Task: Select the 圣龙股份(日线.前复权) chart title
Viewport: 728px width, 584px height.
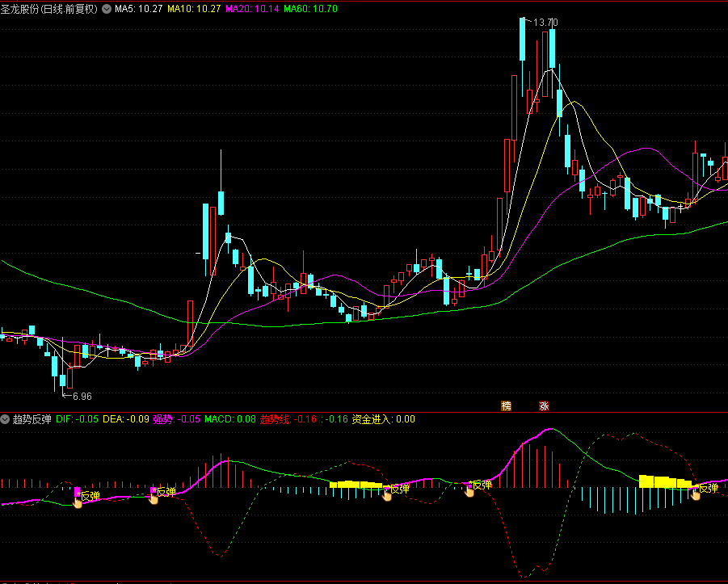Action: [x=49, y=9]
